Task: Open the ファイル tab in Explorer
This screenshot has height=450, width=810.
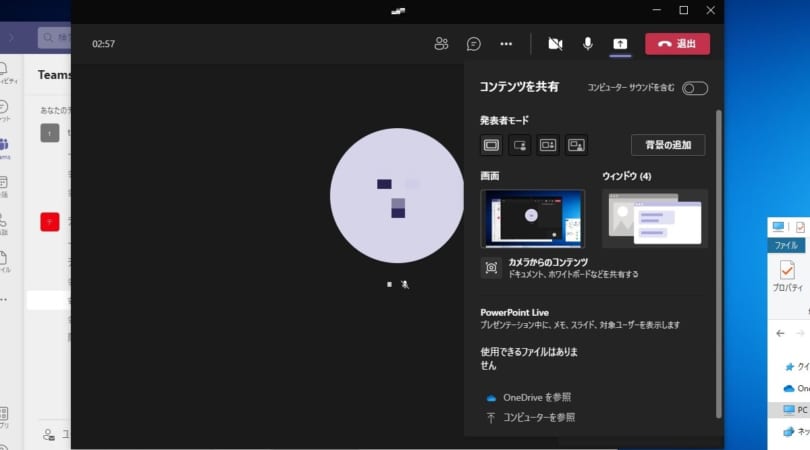Action: point(786,245)
